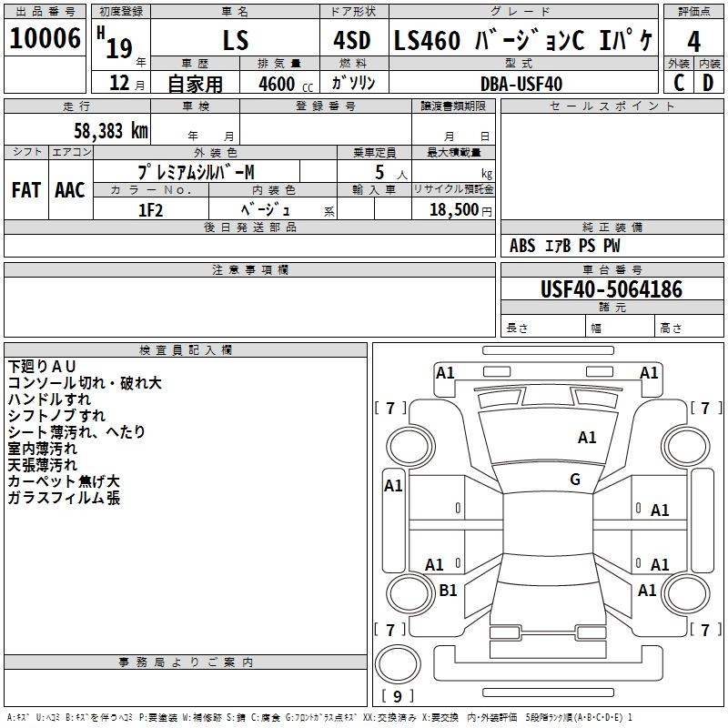
Task: Click the exterior grade C cell
Action: click(679, 83)
